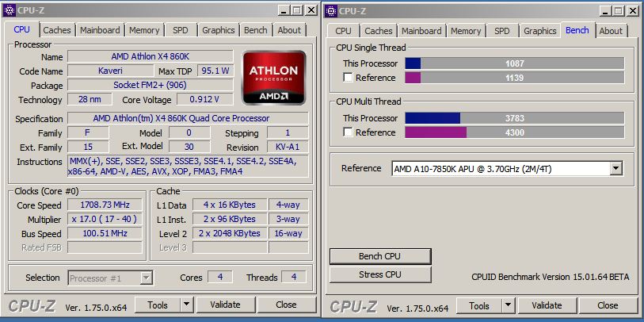Click Threads count field showing 4
This screenshot has height=322, width=644.
coord(294,277)
